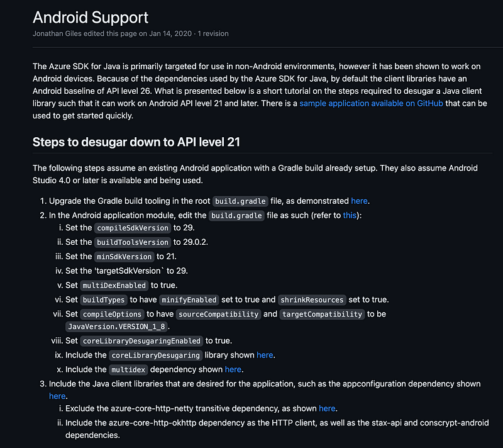
Task: Click the multiDexEnabled code label
Action: 114,285
